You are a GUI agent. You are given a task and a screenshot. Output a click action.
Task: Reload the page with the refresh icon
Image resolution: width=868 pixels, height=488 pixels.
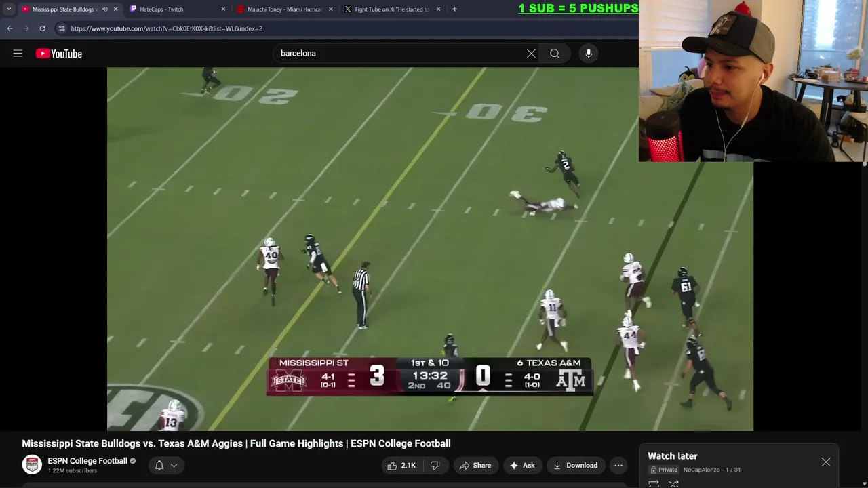tap(42, 28)
